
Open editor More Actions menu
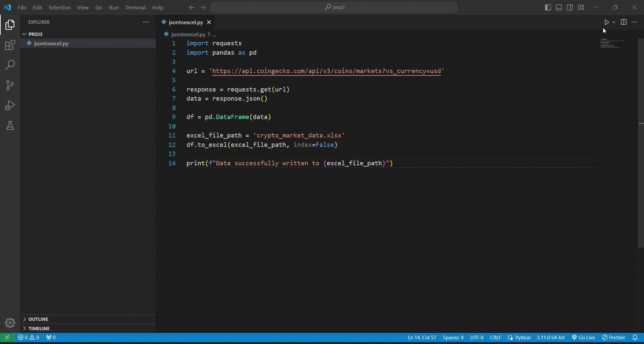click(x=634, y=22)
